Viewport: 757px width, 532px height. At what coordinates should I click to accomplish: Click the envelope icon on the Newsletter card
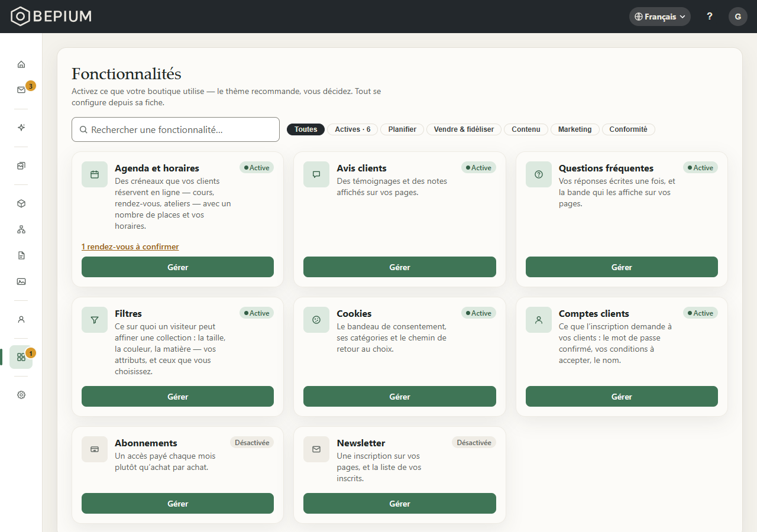(x=316, y=449)
